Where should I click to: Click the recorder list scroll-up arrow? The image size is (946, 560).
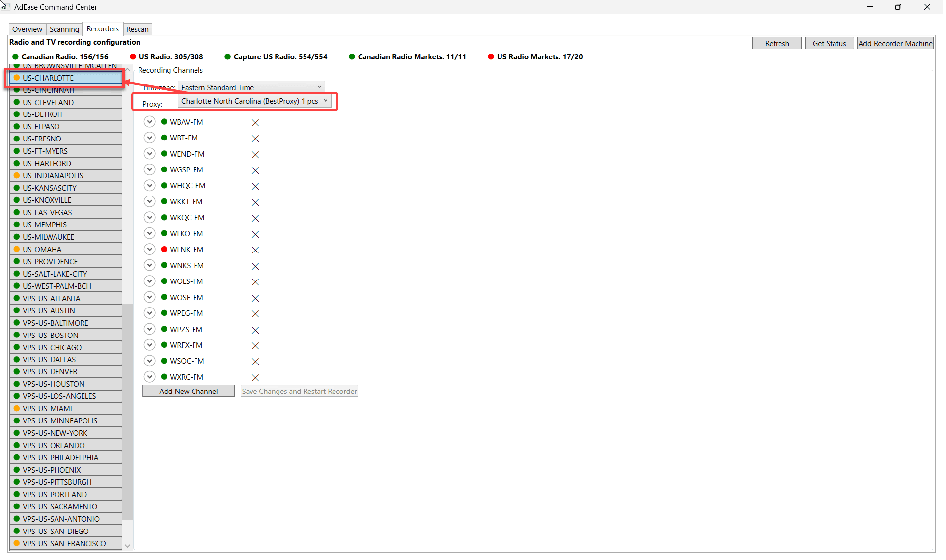point(128,70)
